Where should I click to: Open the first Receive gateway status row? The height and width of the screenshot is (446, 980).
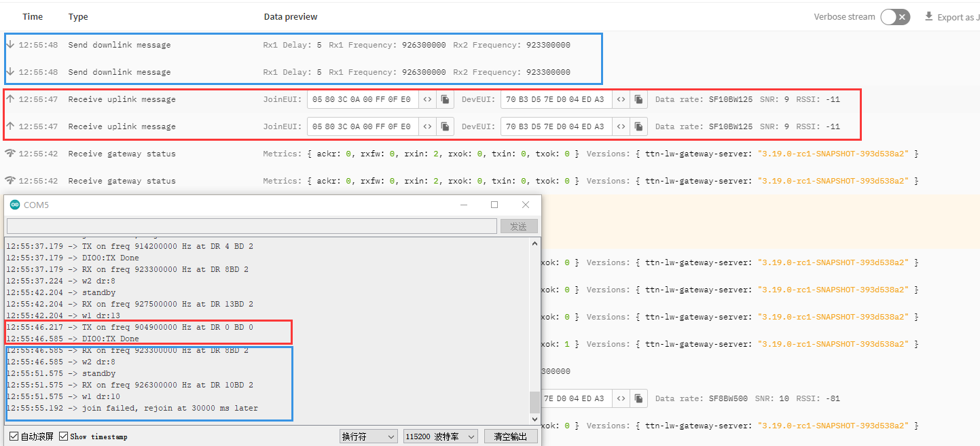pos(122,154)
